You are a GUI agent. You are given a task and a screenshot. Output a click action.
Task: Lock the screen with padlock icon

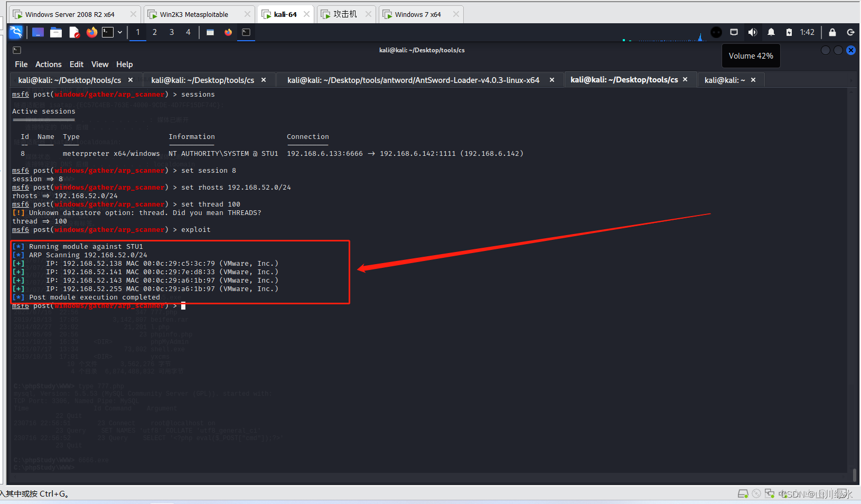pyautogui.click(x=832, y=32)
